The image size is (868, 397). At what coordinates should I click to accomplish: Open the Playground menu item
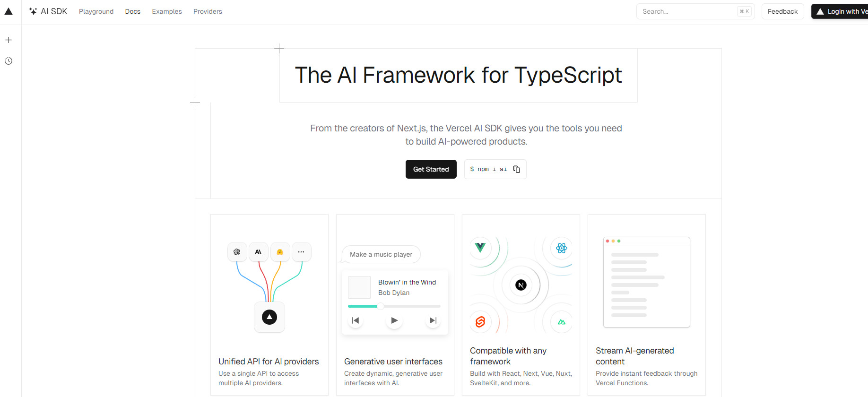click(96, 11)
